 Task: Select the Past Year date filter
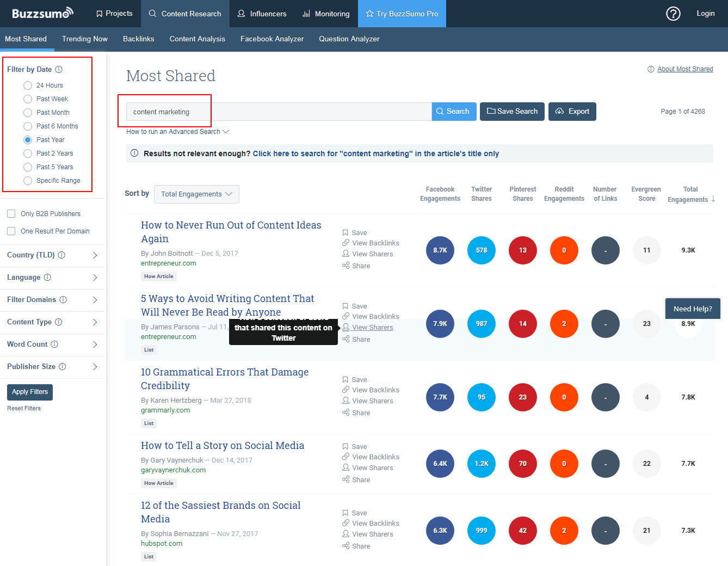tap(28, 140)
